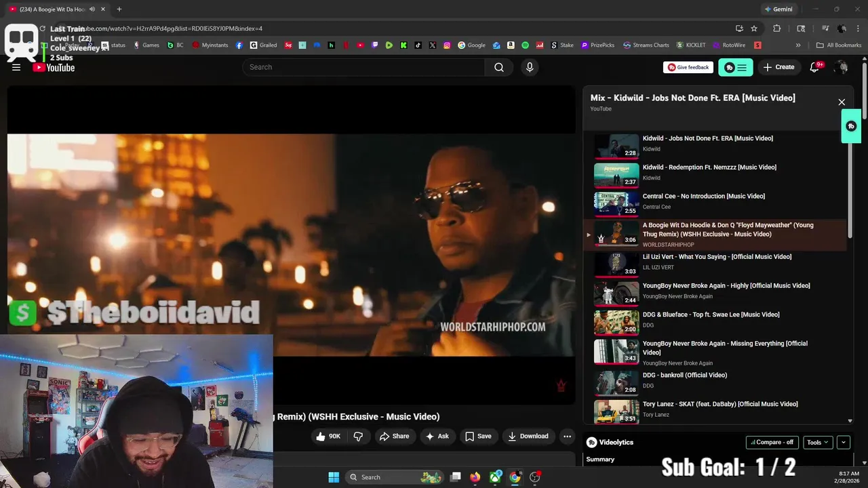Open a new browser tab with plus

coord(119,9)
